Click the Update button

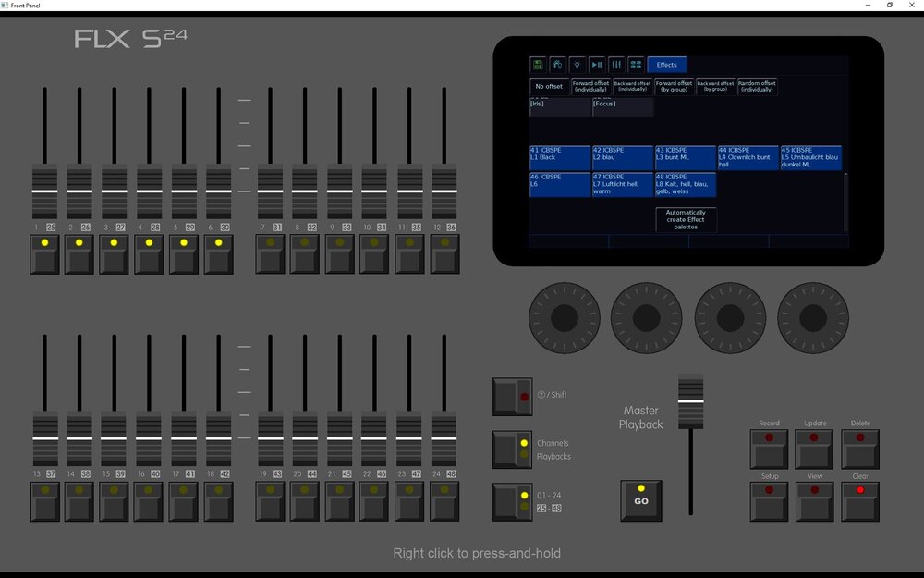pyautogui.click(x=814, y=449)
